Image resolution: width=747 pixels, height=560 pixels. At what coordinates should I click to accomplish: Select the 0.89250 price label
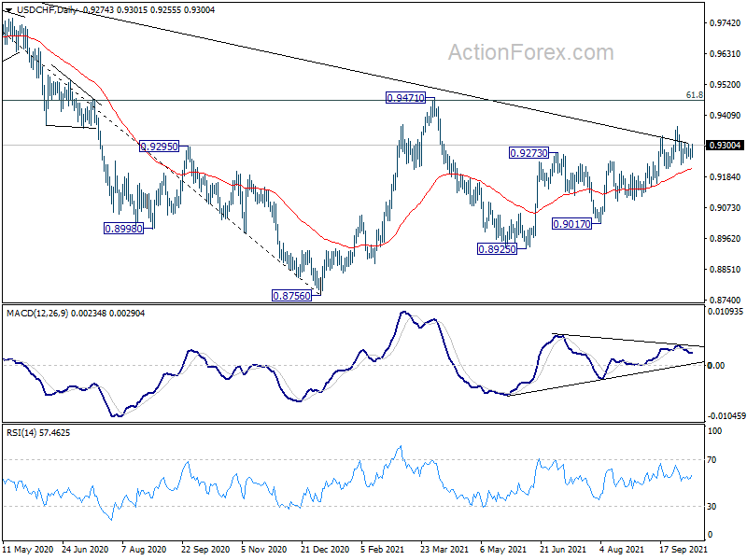[x=497, y=249]
